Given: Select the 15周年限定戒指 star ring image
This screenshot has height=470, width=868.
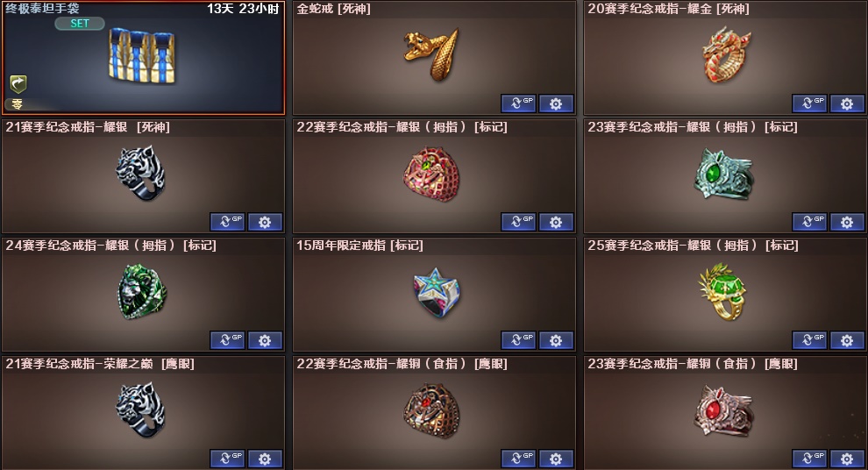Looking at the screenshot, I should [437, 292].
